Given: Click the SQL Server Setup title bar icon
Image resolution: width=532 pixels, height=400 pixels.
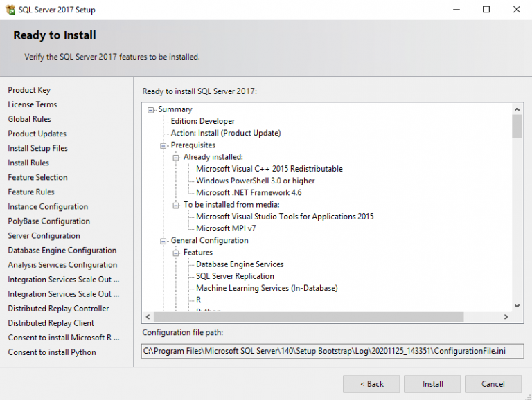Looking at the screenshot, I should [10, 10].
